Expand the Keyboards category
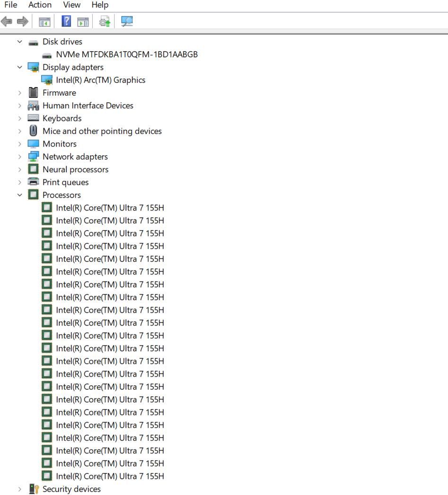This screenshot has height=495, width=448. [20, 118]
